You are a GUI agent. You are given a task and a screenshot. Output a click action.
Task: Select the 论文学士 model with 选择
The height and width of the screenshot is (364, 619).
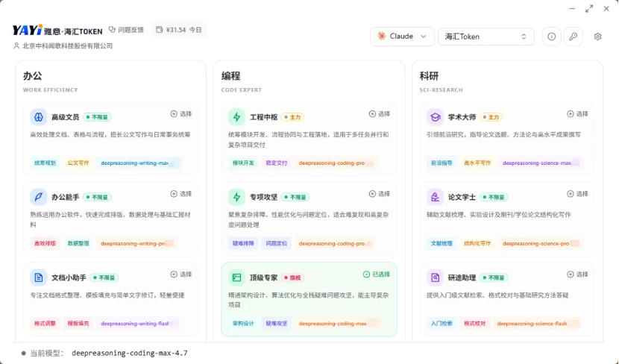pyautogui.click(x=577, y=194)
